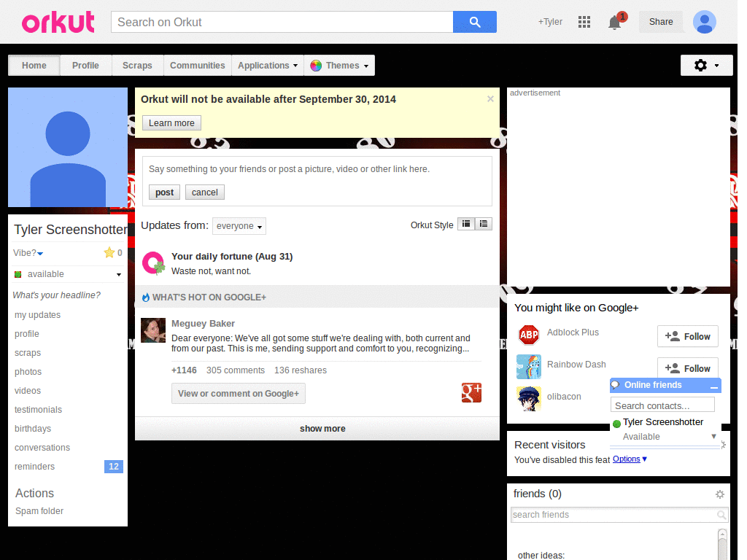
Task: Click the What's your headline field
Action: point(57,295)
